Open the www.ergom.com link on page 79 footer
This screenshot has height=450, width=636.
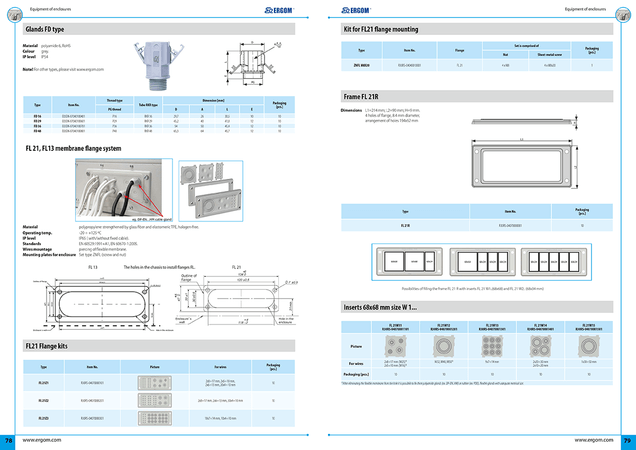point(593,440)
